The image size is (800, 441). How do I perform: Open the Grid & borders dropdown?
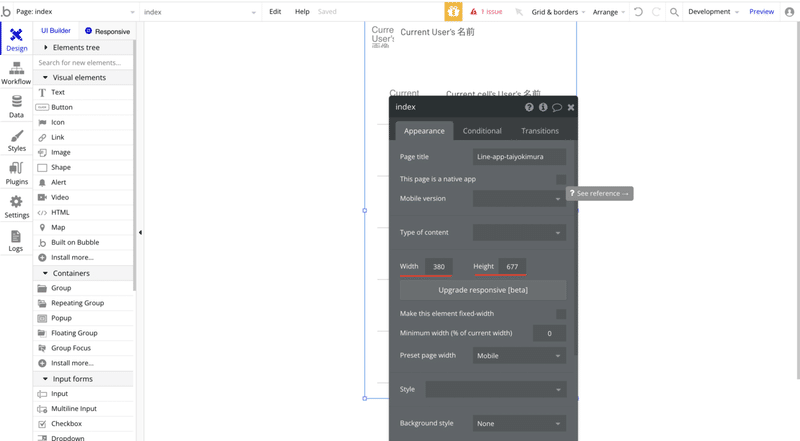558,12
